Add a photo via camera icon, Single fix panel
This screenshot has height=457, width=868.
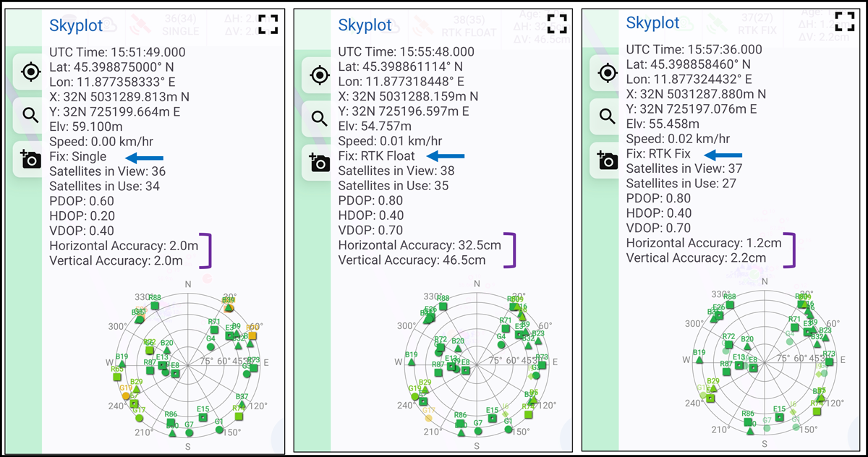pyautogui.click(x=30, y=160)
